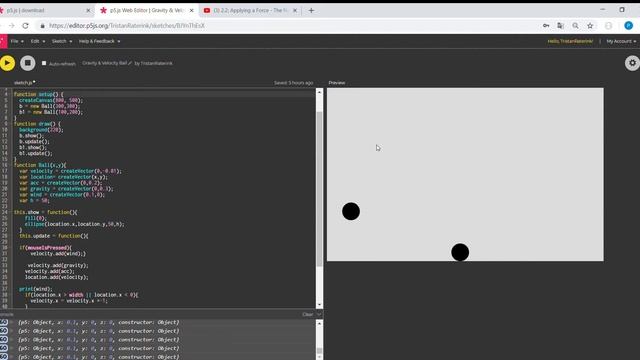Click the code editor vertical scrollbar thumb
The width and height of the screenshot is (640, 360).
pyautogui.click(x=319, y=188)
